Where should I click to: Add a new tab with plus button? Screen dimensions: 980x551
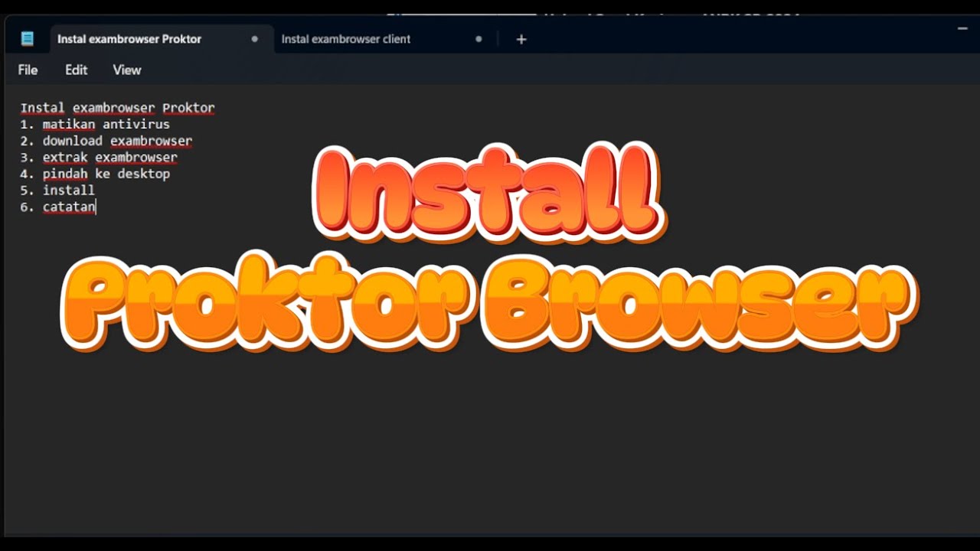pos(521,39)
